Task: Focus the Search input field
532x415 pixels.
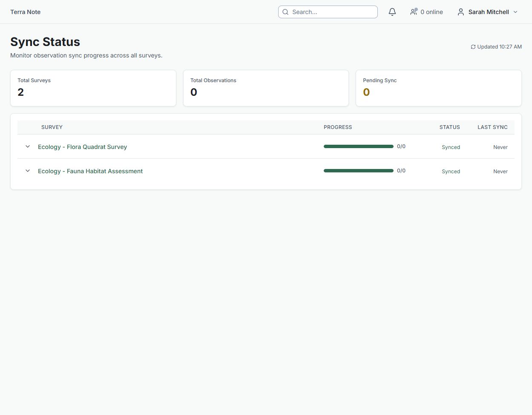Action: pyautogui.click(x=332, y=12)
